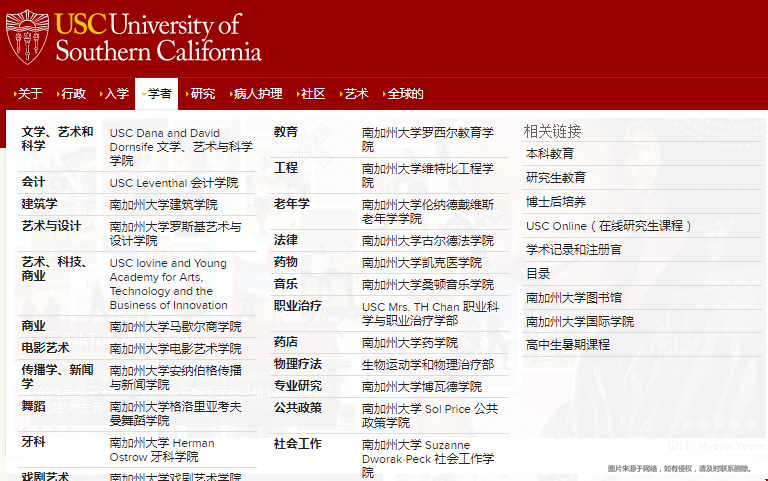Open 南加州大学罗西尔教育学院
The image size is (768, 481).
(428, 140)
